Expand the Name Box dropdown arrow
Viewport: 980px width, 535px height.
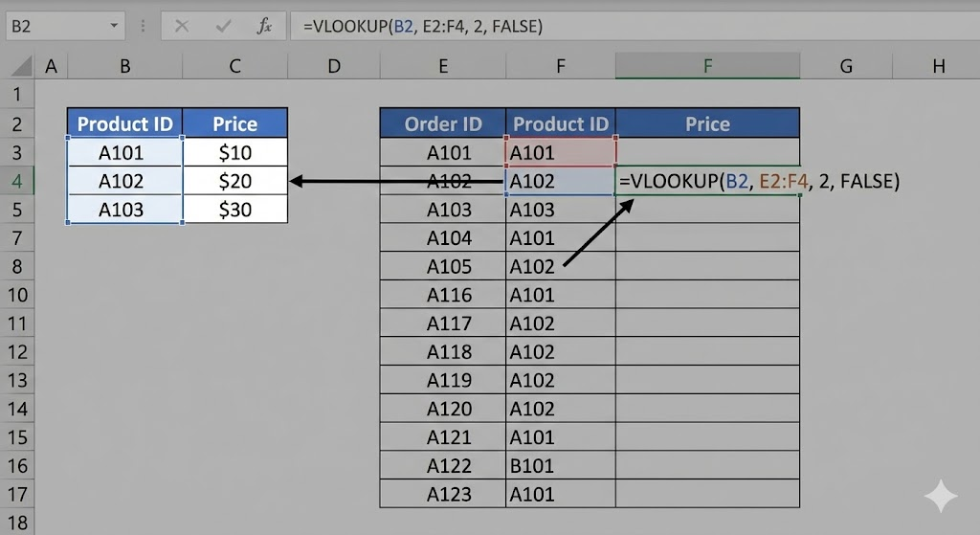point(115,26)
